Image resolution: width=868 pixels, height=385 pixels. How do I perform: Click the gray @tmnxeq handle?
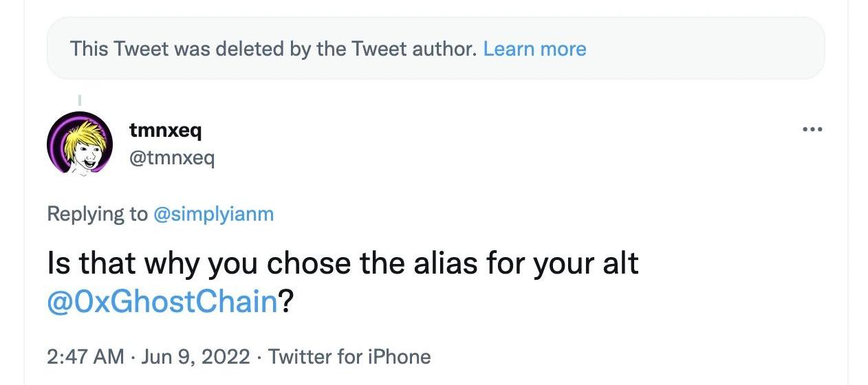point(172,159)
